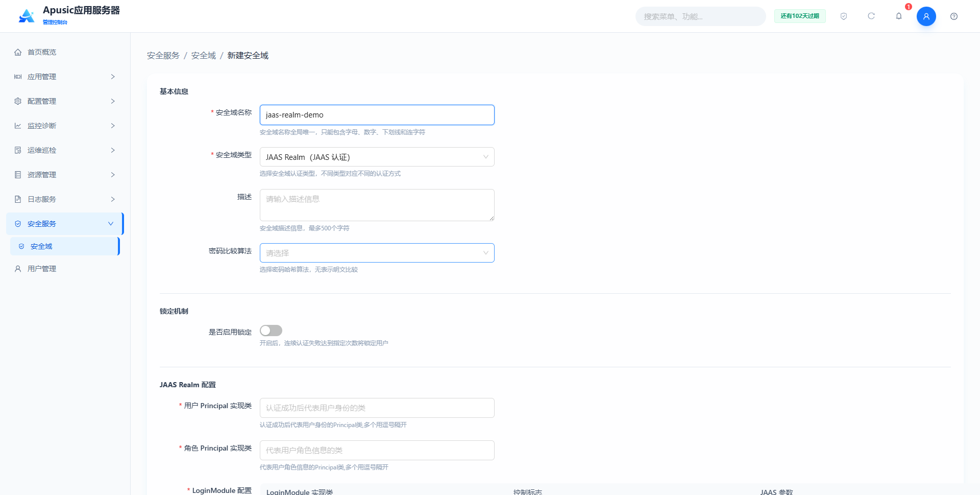Screen dimensions: 980x495
Task: Click the 安全域 submenu shield icon
Action: click(x=21, y=246)
